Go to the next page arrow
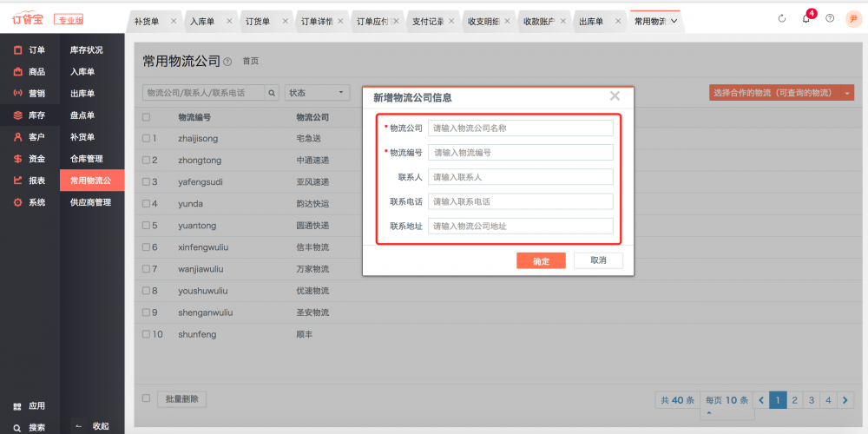The width and height of the screenshot is (868, 434). click(x=845, y=400)
